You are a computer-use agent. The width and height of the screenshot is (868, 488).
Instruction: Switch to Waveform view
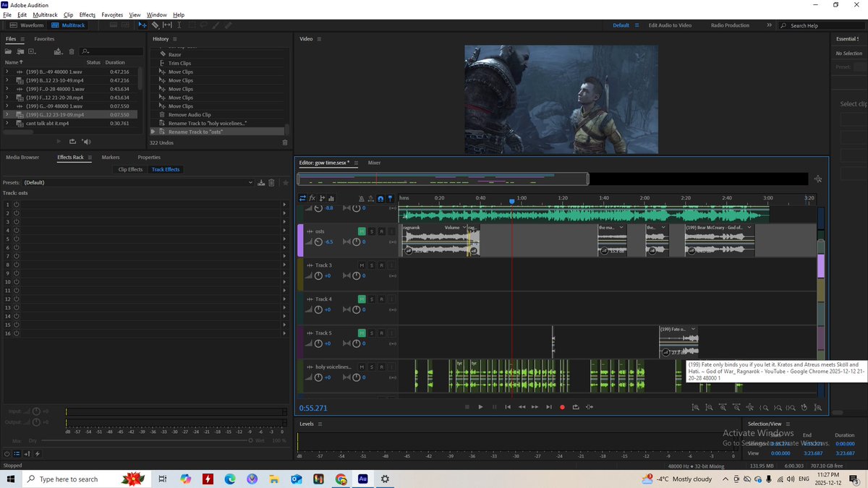(27, 25)
